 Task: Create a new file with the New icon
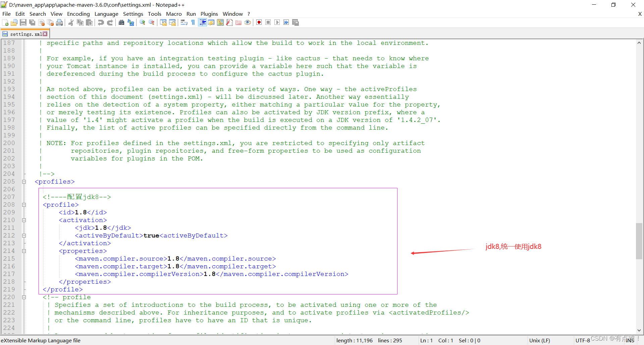coord(5,22)
